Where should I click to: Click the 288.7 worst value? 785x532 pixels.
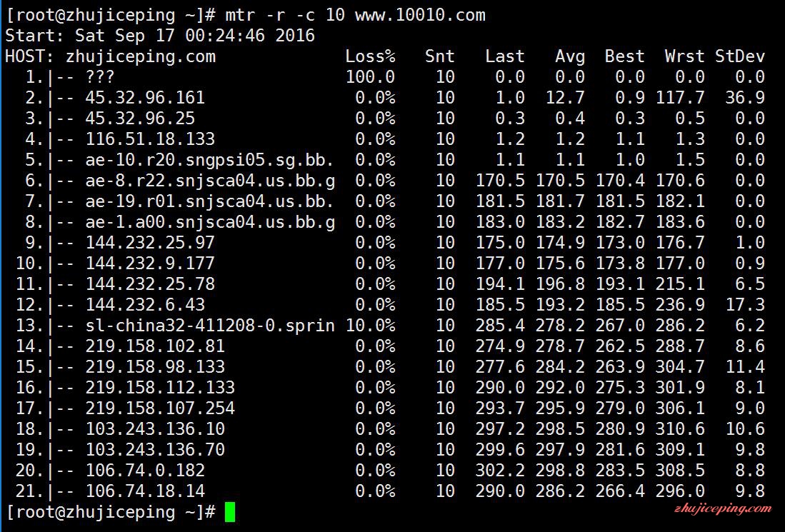pos(681,346)
